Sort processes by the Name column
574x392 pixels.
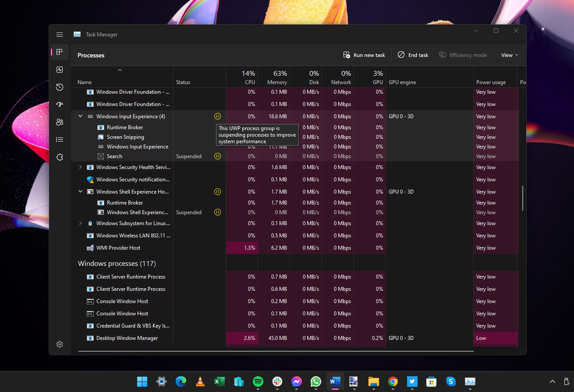(x=122, y=77)
